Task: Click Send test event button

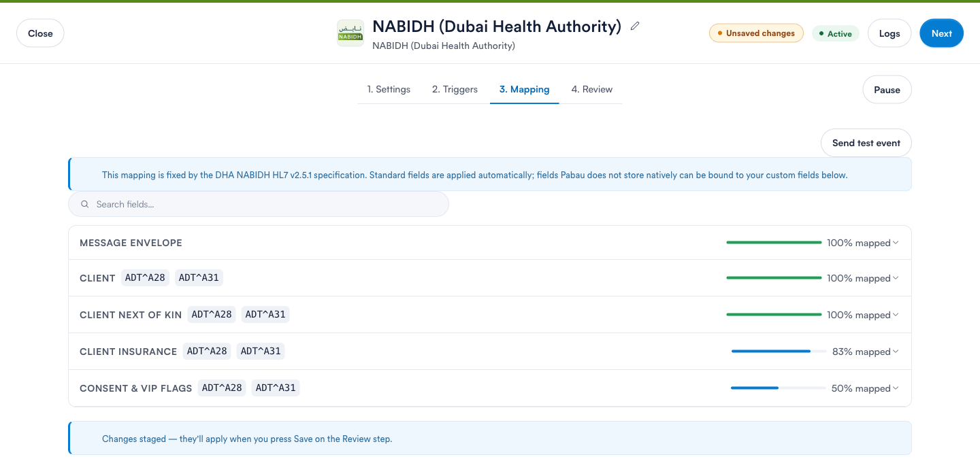Action: pos(866,143)
